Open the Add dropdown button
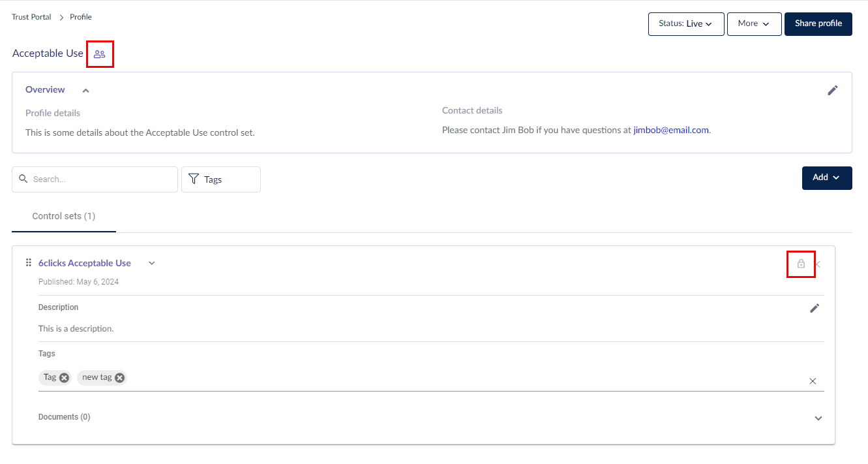 [827, 178]
